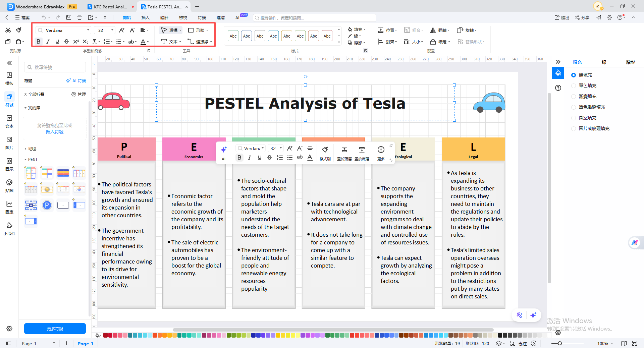Apply superscript formatting in the ribbon
Screen dimensions: 644x348
[x=76, y=42]
